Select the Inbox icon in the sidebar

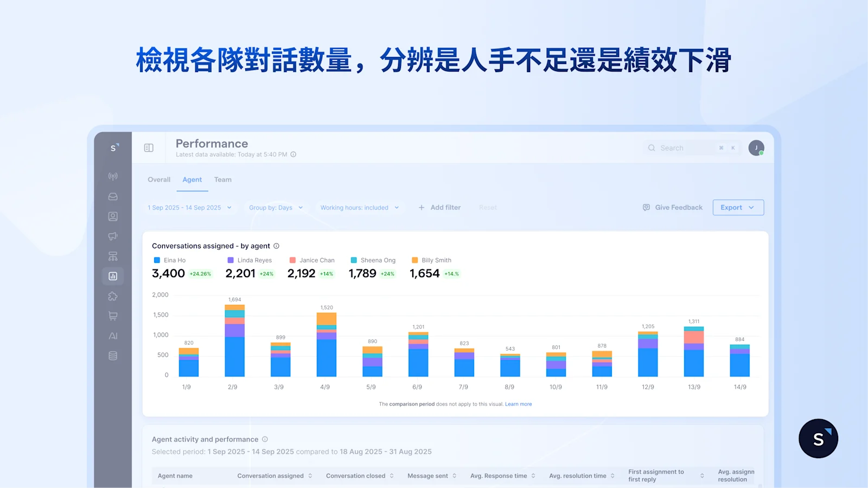pos(113,196)
